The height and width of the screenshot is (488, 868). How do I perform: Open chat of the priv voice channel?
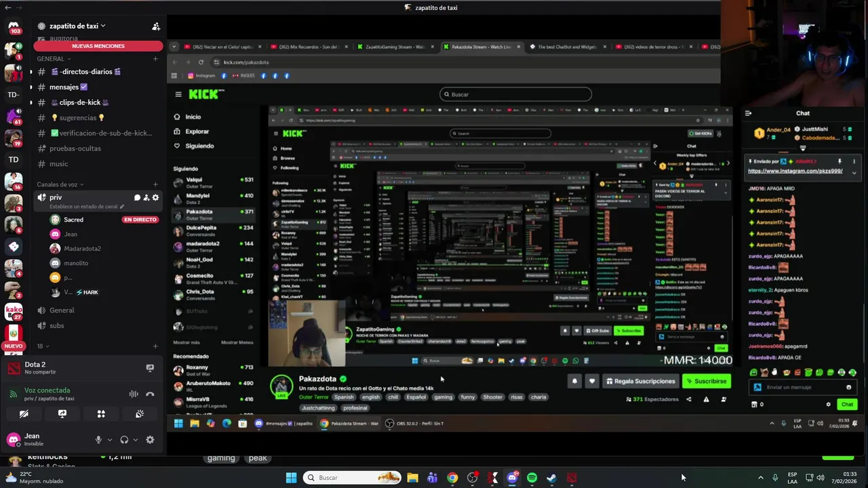pos(137,198)
